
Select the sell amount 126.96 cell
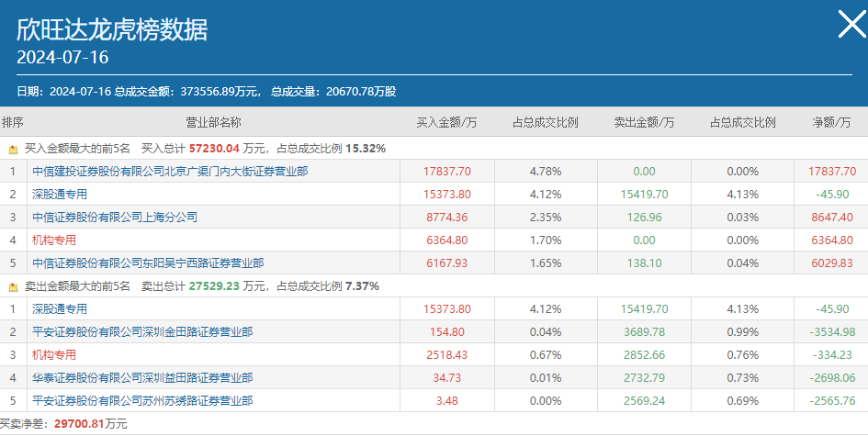tap(645, 218)
